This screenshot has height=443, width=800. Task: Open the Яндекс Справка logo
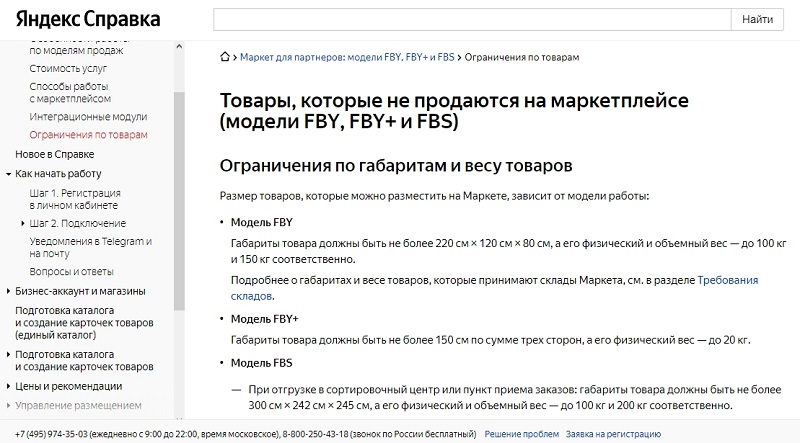pos(88,19)
